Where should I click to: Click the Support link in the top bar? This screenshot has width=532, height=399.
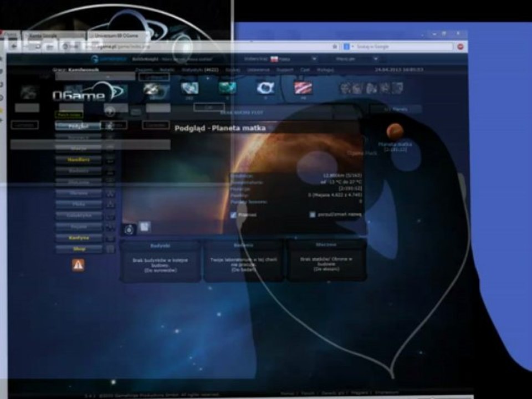[x=285, y=70]
